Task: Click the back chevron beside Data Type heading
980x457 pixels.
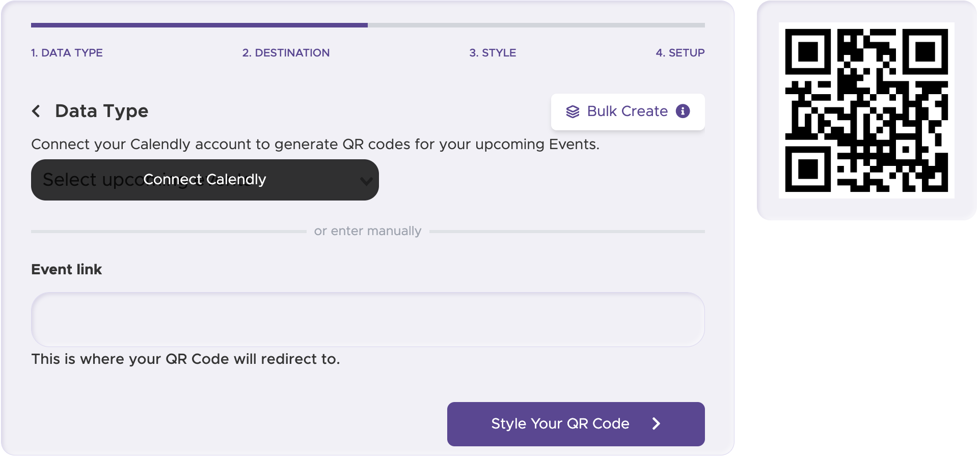Action: click(36, 111)
